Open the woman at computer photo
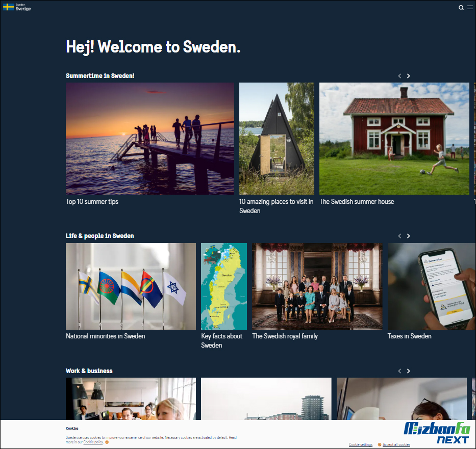Image resolution: width=476 pixels, height=449 pixels. [x=402, y=399]
